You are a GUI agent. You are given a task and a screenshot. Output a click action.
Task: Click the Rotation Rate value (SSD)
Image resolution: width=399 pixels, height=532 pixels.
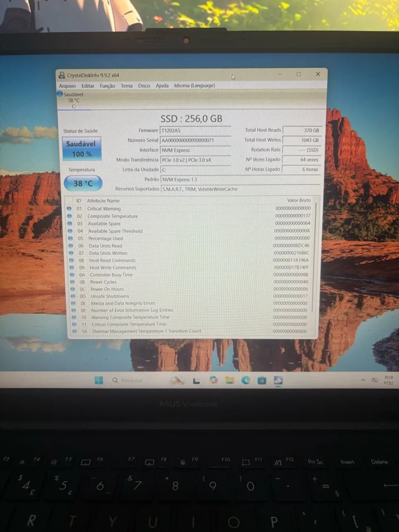point(301,150)
